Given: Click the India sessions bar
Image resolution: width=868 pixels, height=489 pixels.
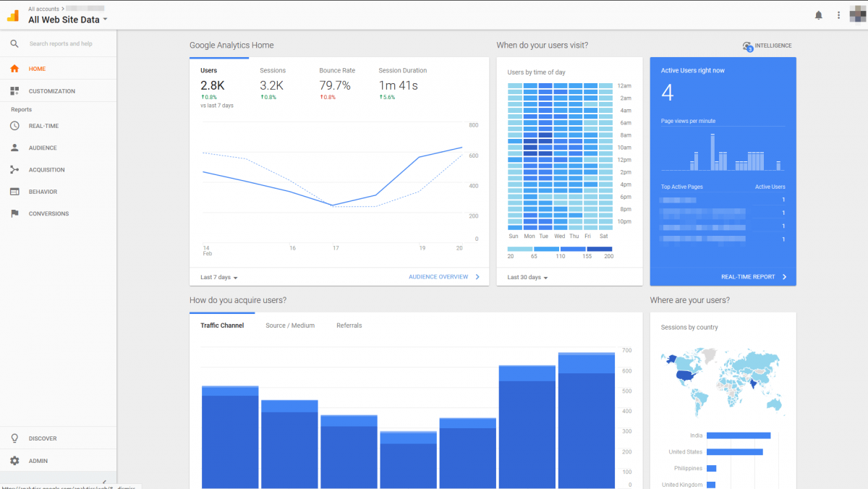Looking at the screenshot, I should tap(739, 435).
